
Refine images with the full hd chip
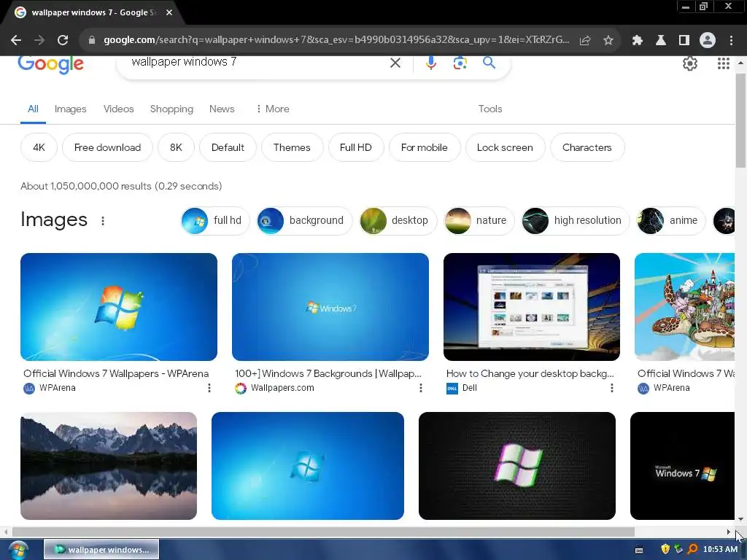tap(215, 220)
